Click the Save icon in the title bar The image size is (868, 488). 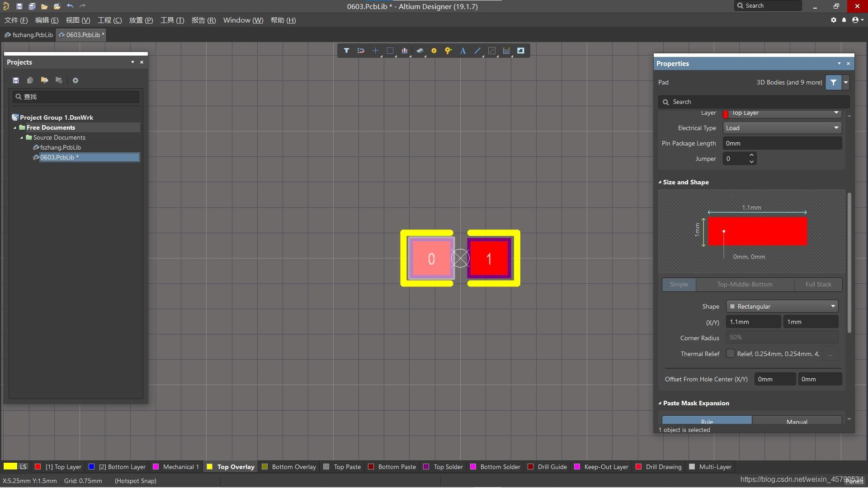pos(19,6)
